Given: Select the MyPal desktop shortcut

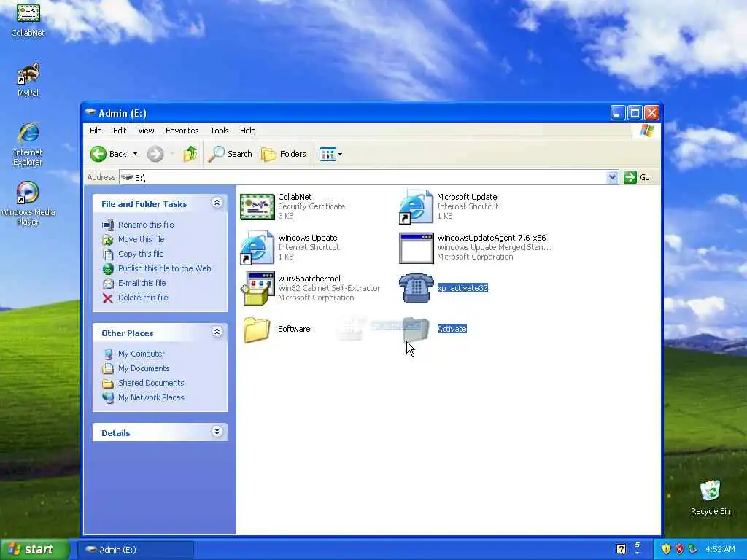Looking at the screenshot, I should (28, 79).
